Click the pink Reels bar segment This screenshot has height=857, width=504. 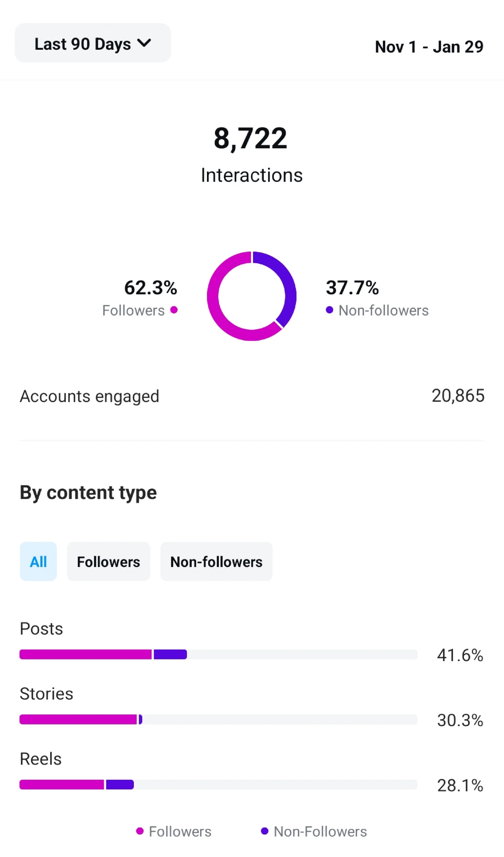(x=62, y=785)
